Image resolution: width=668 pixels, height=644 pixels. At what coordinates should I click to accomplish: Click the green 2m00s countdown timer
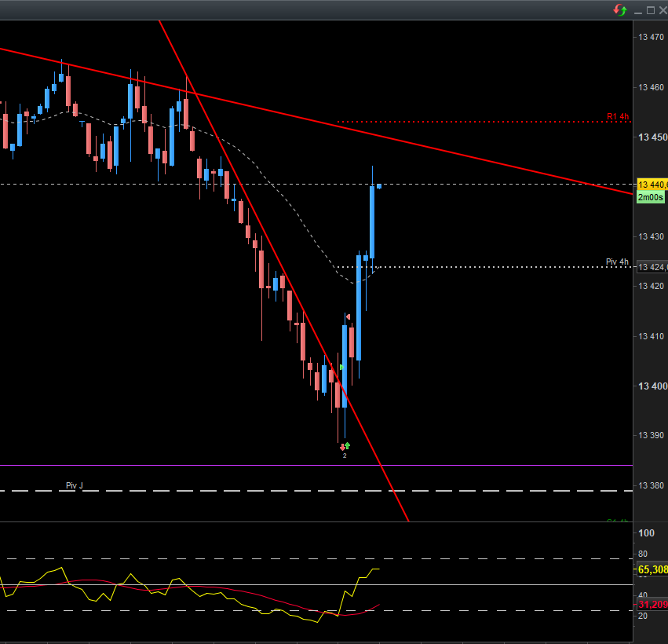(x=651, y=197)
